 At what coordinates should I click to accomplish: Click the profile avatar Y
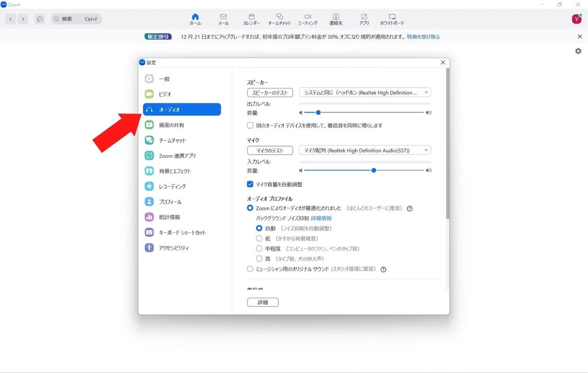click(x=577, y=19)
